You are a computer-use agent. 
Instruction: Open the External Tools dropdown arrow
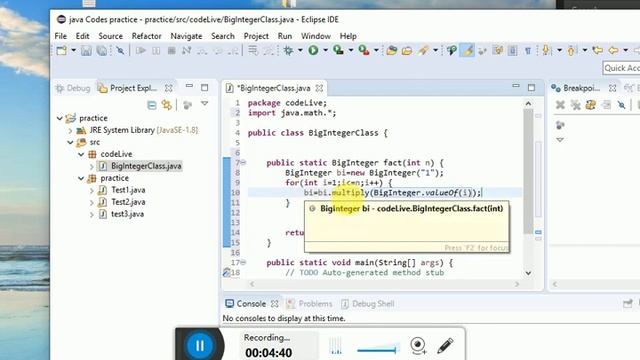tap(376, 50)
